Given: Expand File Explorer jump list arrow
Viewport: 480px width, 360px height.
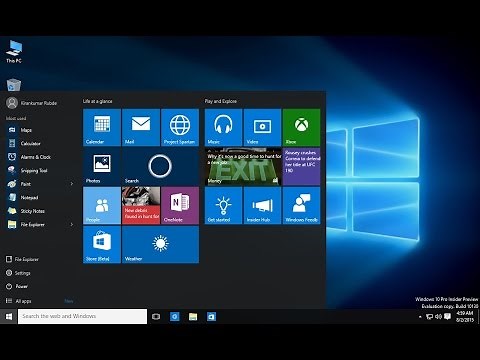Looking at the screenshot, I should (72, 224).
